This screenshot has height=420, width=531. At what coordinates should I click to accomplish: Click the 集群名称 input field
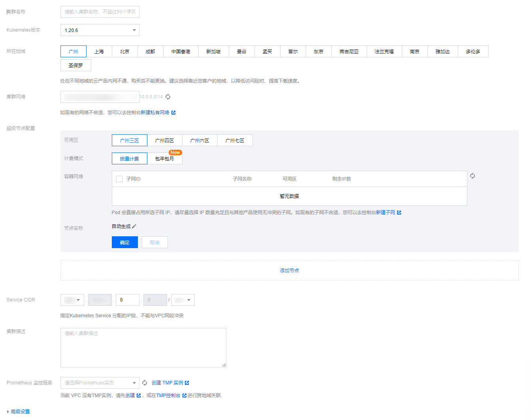[x=100, y=11]
